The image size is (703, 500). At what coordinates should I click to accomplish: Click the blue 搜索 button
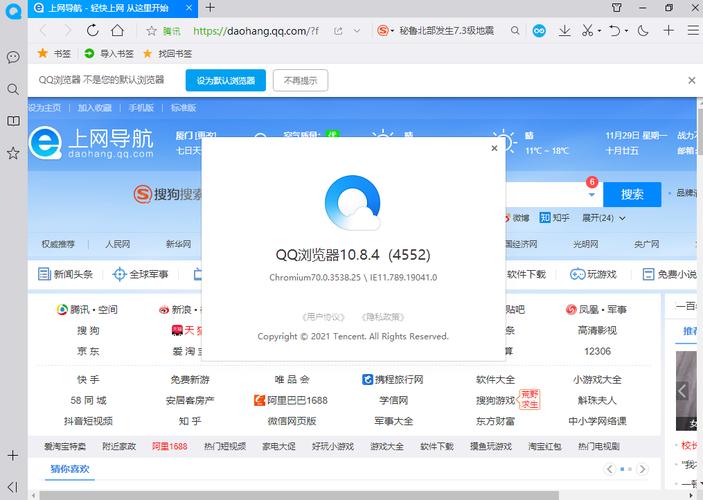click(632, 194)
